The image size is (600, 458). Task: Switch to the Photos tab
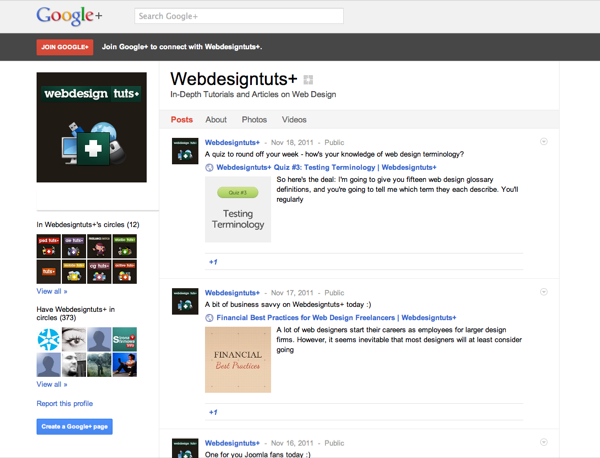[254, 119]
